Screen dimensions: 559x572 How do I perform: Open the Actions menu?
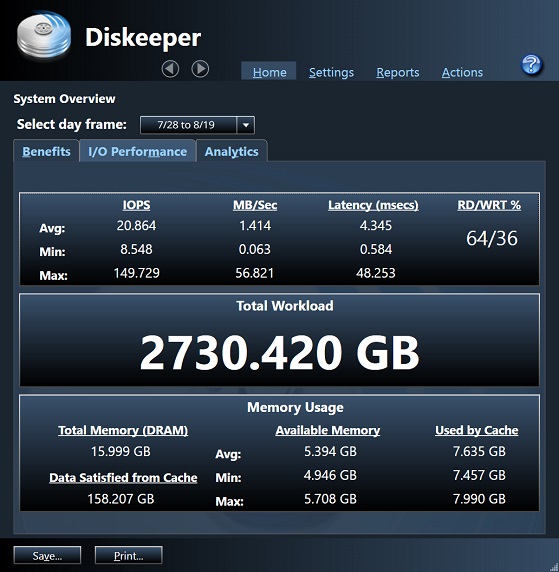coord(462,72)
